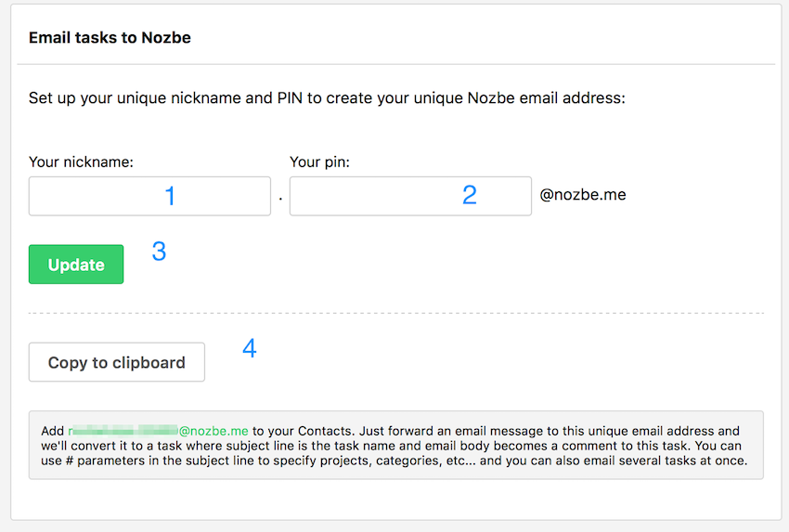This screenshot has height=532, width=789.
Task: Click the dashed divider below the Update button
Action: 396,313
